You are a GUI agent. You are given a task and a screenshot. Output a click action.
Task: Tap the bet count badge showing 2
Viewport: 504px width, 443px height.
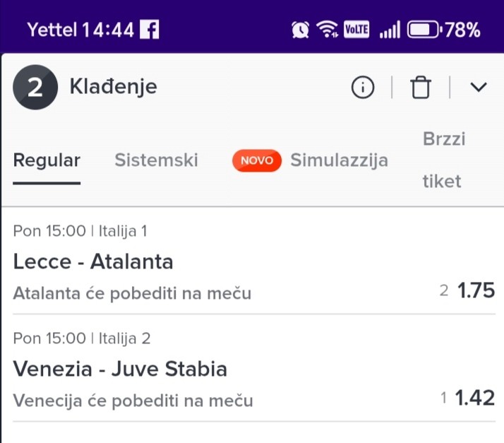coord(35,88)
